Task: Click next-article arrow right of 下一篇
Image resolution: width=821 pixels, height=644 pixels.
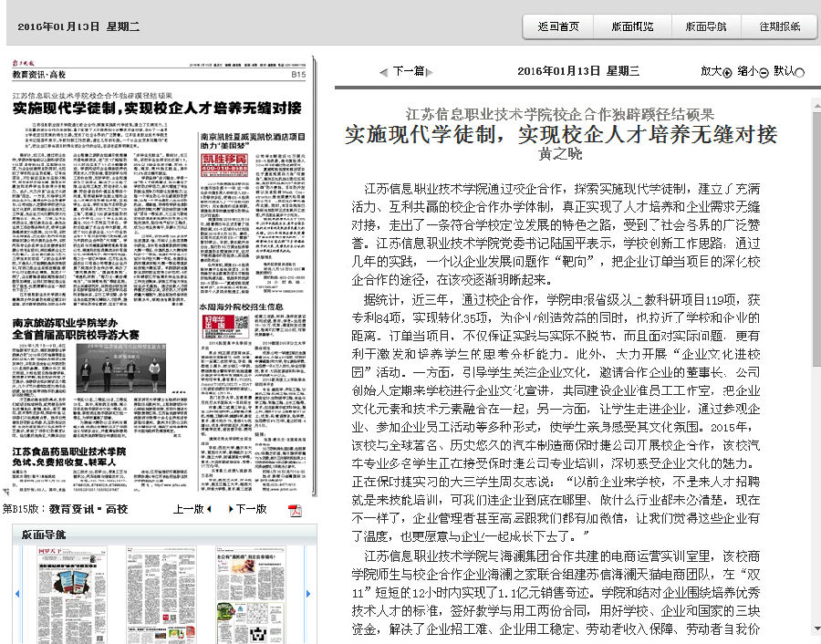Action: [430, 71]
